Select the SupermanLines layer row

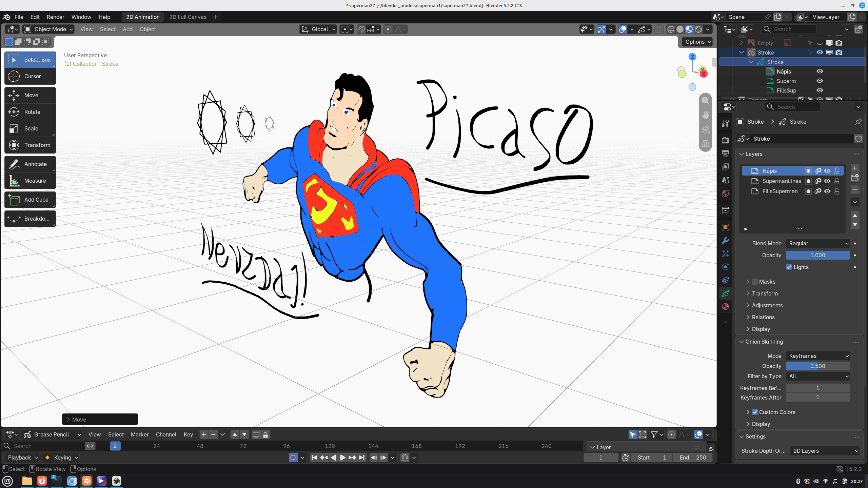[x=792, y=181]
